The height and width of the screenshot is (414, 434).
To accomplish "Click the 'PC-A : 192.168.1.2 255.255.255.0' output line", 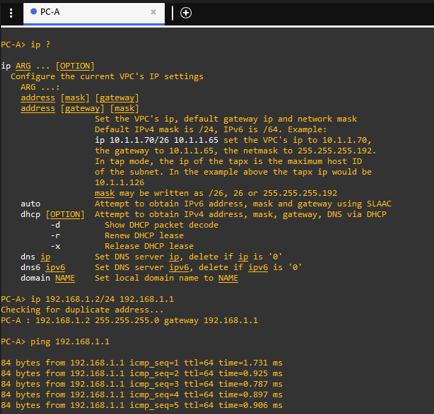I will click(129, 321).
